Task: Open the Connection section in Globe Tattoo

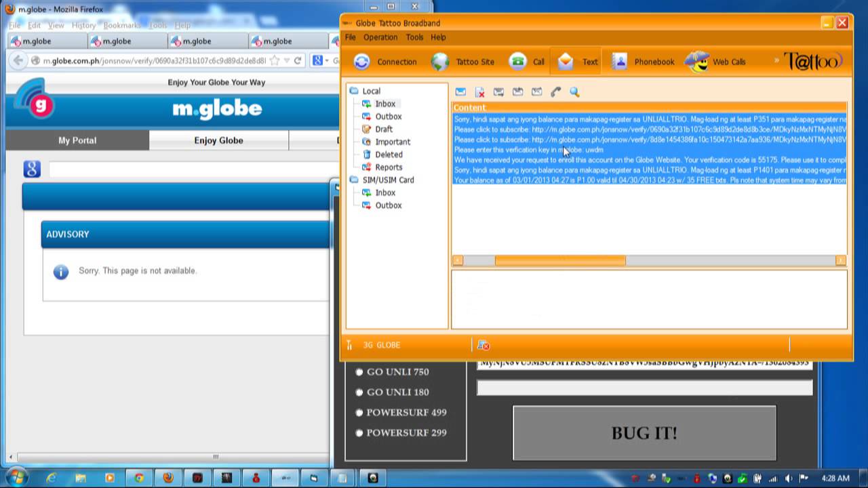Action: click(384, 62)
